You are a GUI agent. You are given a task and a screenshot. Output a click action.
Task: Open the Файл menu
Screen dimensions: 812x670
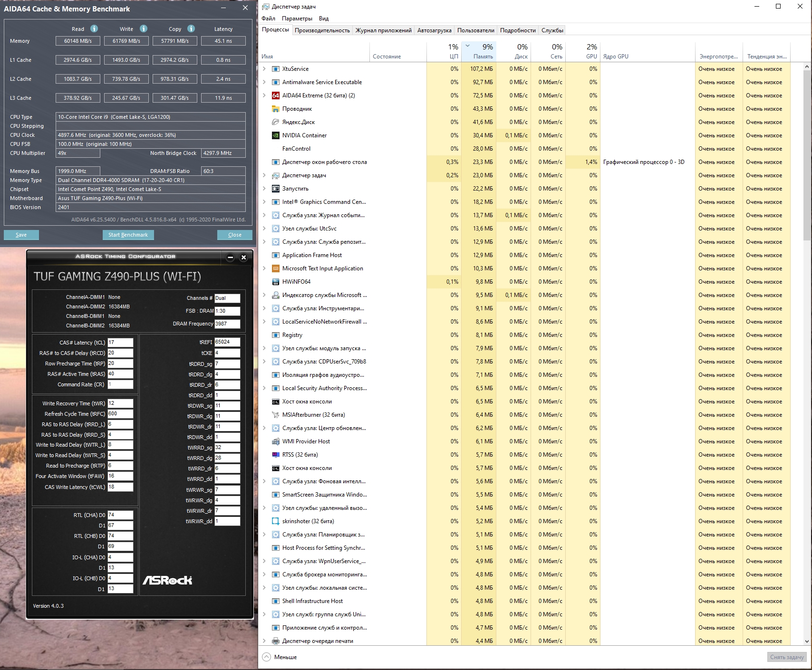pyautogui.click(x=268, y=19)
